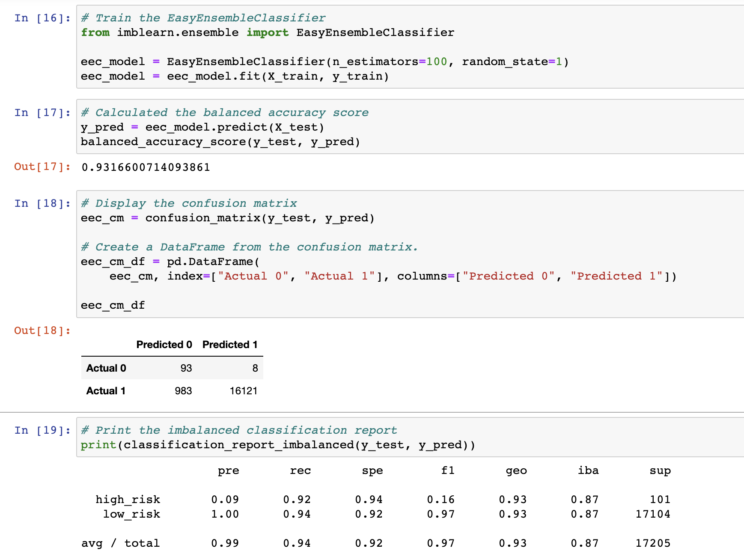Click the y_pred predict code line
The width and height of the screenshot is (744, 560).
pyautogui.click(x=202, y=127)
